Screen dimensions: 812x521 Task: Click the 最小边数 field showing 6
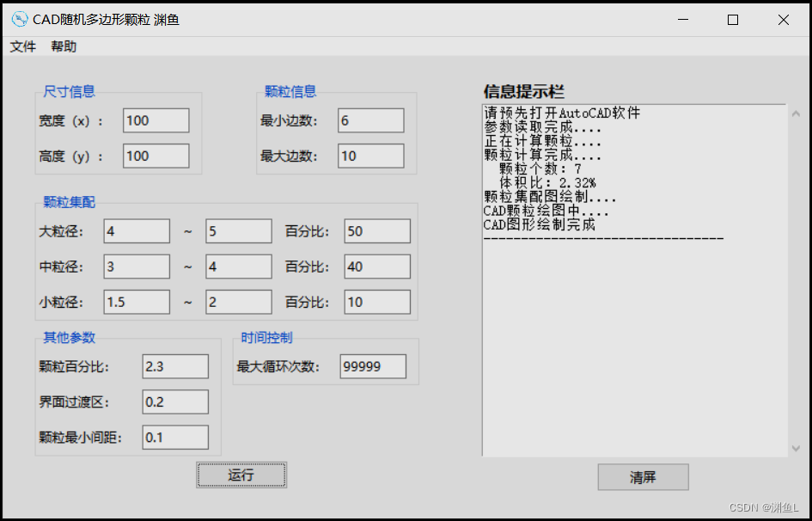coord(370,120)
